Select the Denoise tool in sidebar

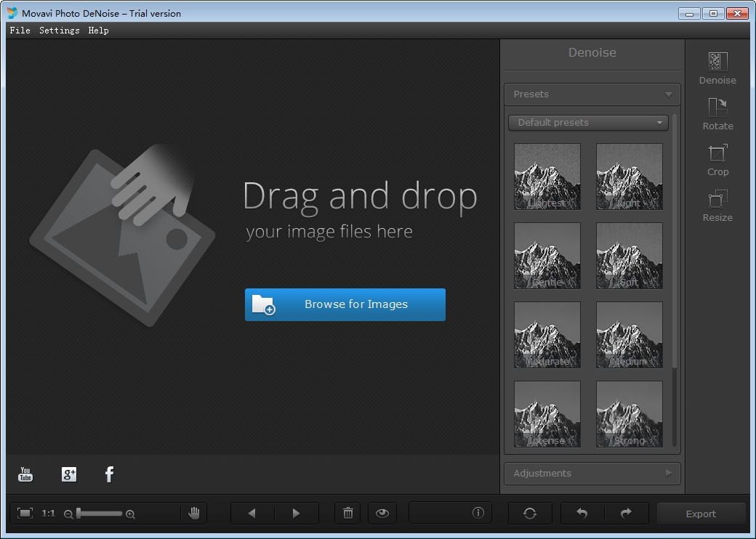(717, 69)
